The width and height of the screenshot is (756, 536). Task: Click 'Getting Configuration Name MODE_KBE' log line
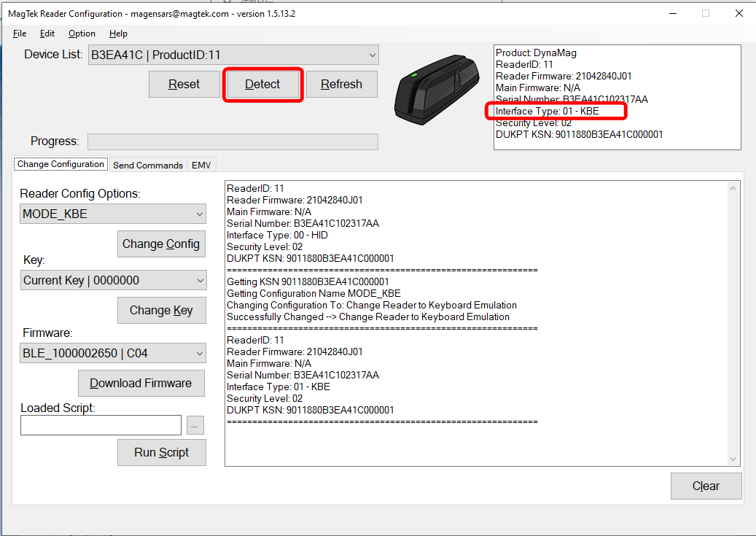click(x=313, y=293)
